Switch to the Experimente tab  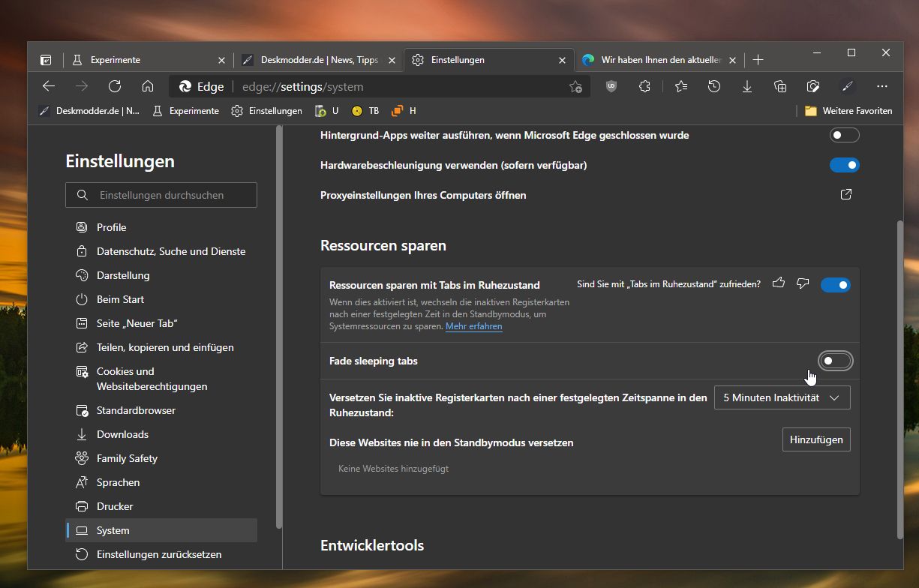pos(147,60)
